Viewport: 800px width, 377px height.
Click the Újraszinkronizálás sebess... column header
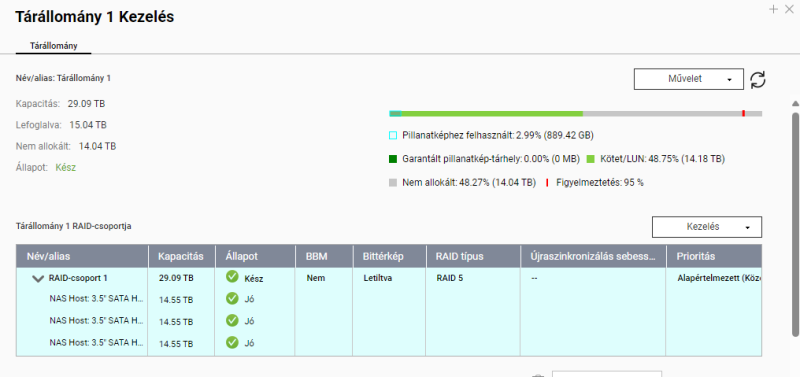pyautogui.click(x=593, y=257)
